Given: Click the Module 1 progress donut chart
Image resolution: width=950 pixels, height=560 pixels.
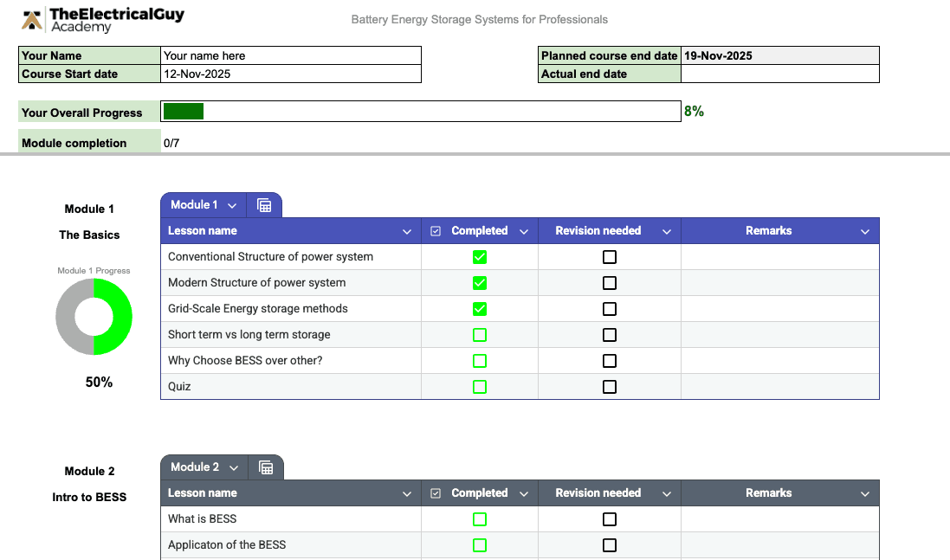Looking at the screenshot, I should (94, 317).
